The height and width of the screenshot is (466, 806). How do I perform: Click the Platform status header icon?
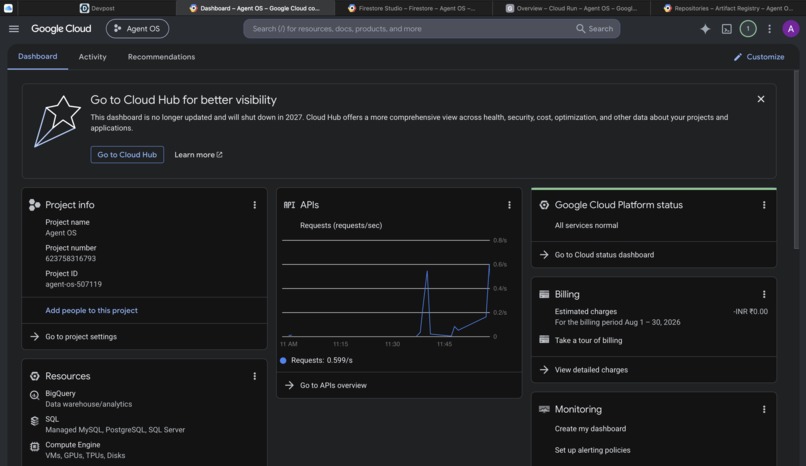coord(544,205)
